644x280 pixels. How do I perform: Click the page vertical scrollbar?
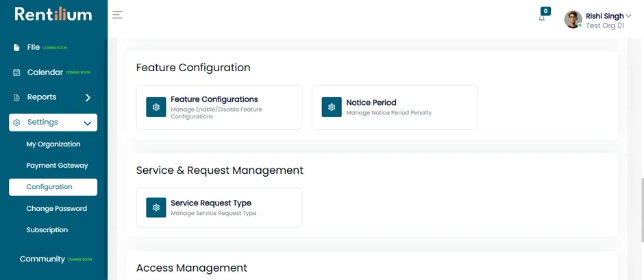[x=642, y=209]
